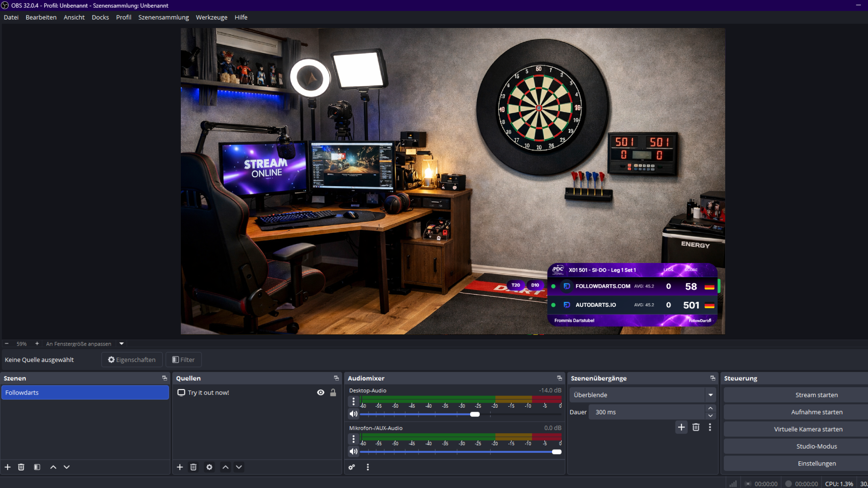This screenshot has height=488, width=868.
Task: Move the selected source down
Action: tap(239, 467)
